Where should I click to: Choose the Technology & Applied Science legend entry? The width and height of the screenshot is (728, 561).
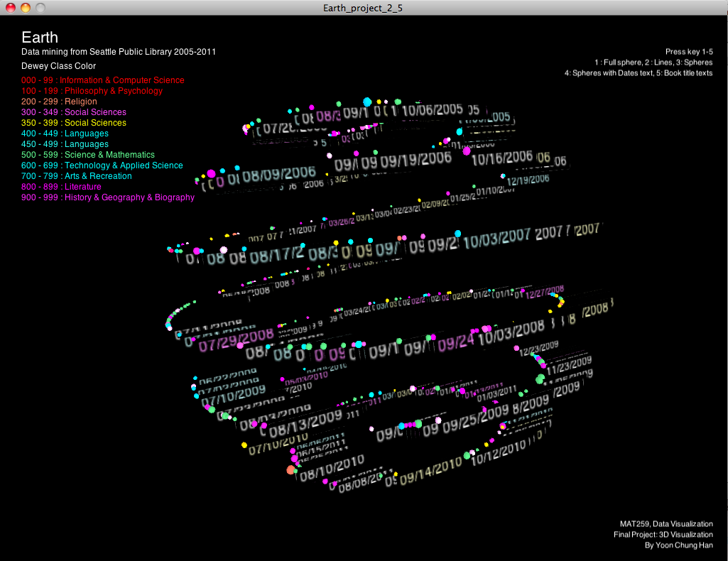coord(102,165)
